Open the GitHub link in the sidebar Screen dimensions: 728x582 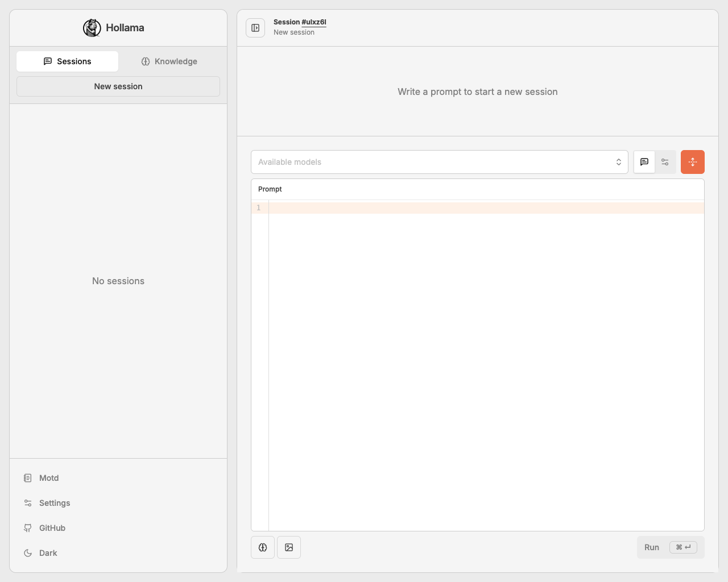52,528
